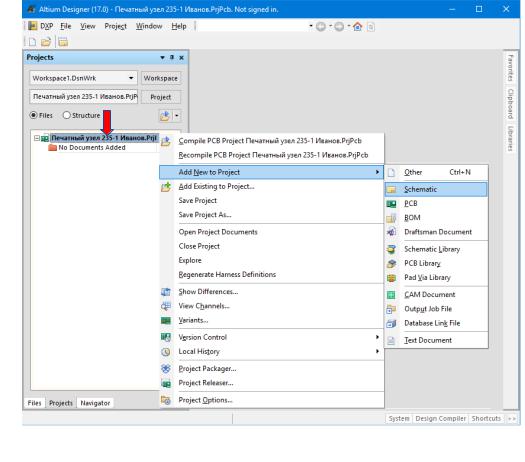Screen dimensions: 525x462
Task: Expand the Local History submenu
Action: [x=377, y=352]
